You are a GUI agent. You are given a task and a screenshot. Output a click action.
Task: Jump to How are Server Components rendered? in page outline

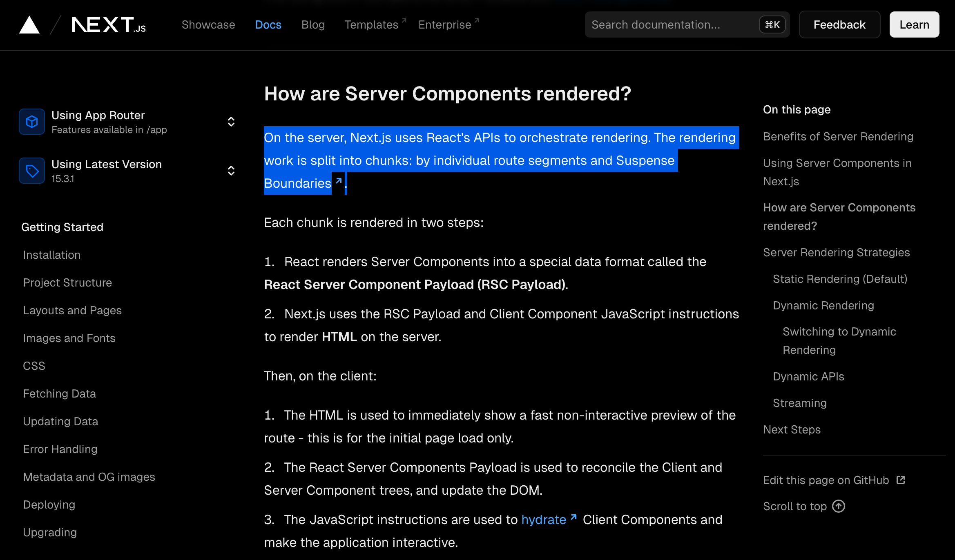(x=839, y=216)
